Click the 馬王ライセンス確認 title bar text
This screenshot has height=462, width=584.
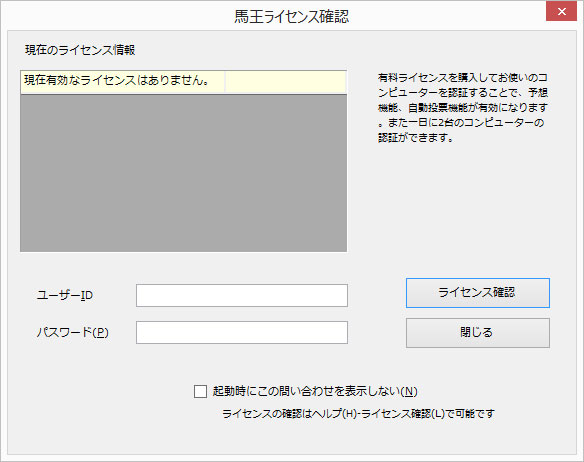tap(292, 16)
